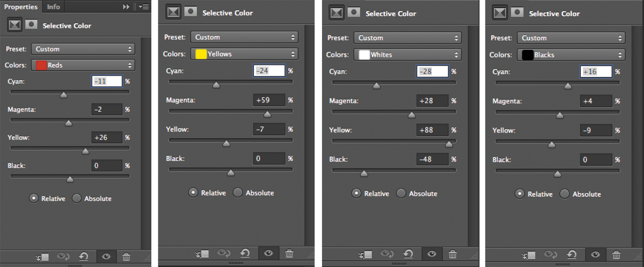Click the trash icon in the Reds panel
Screen dimensions: 644x267
[x=126, y=257]
